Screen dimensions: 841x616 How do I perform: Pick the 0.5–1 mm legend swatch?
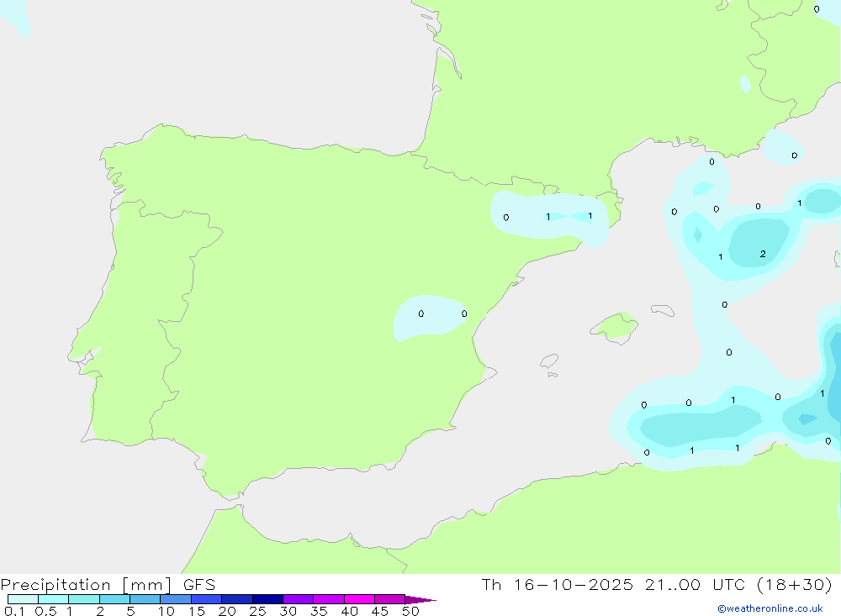pos(53,599)
